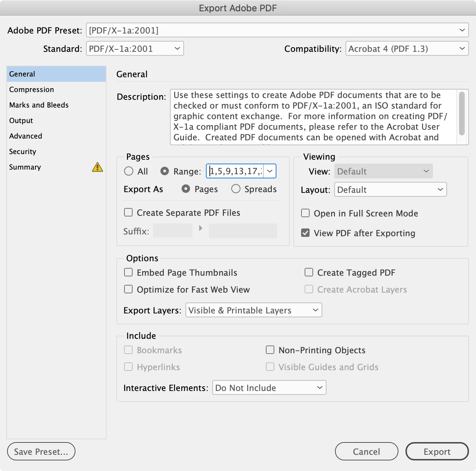This screenshot has width=476, height=471.
Task: Uncheck View PDF after Exporting
Action: point(305,233)
